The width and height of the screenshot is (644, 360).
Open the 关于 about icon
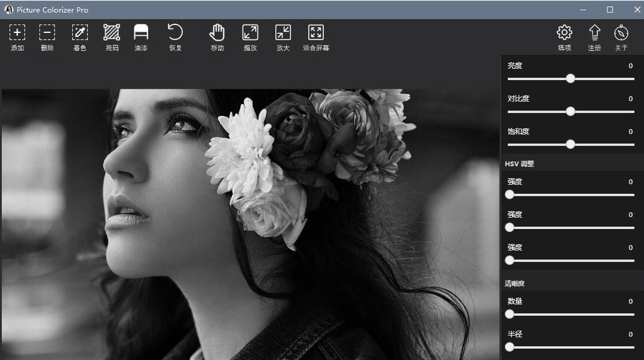[621, 32]
